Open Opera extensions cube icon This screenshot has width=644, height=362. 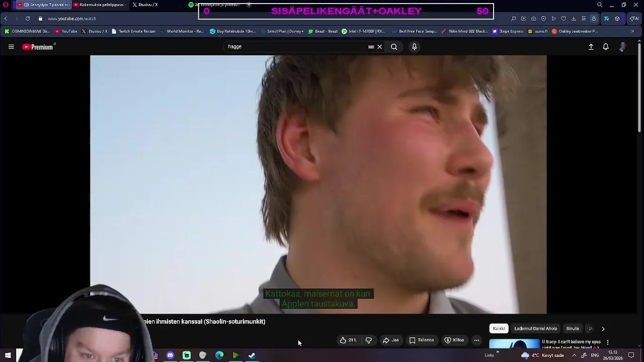(x=617, y=19)
